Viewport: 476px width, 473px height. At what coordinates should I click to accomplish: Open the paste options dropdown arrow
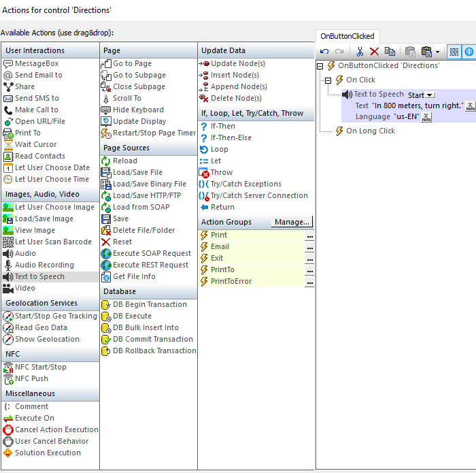[437, 52]
